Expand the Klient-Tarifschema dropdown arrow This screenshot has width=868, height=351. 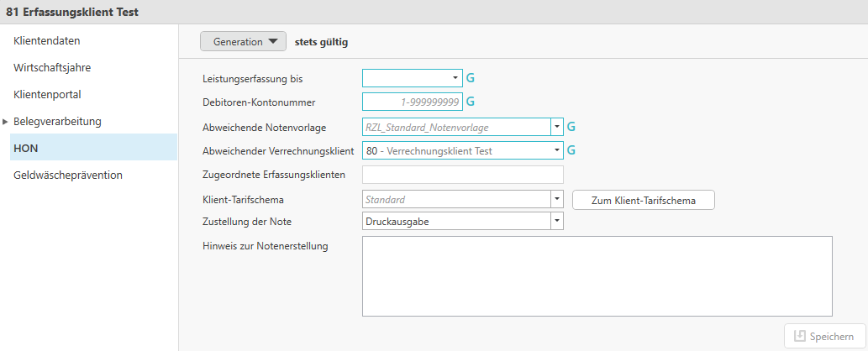(555, 200)
